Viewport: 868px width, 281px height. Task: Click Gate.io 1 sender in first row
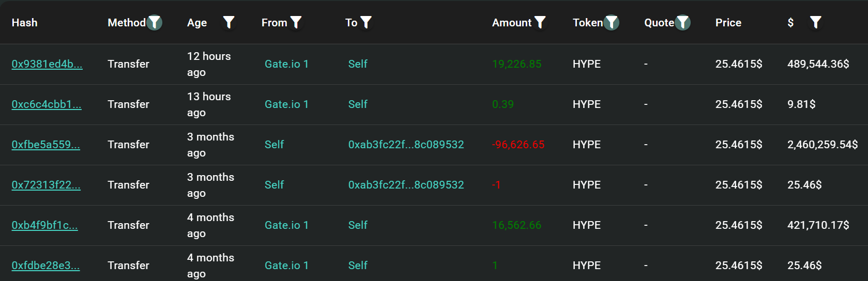[x=286, y=64]
